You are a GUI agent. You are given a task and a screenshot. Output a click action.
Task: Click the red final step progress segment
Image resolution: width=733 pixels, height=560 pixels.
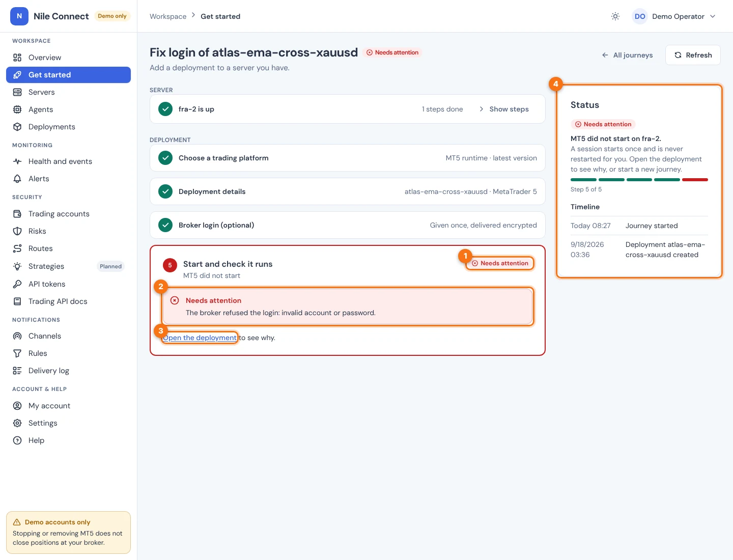pyautogui.click(x=695, y=180)
